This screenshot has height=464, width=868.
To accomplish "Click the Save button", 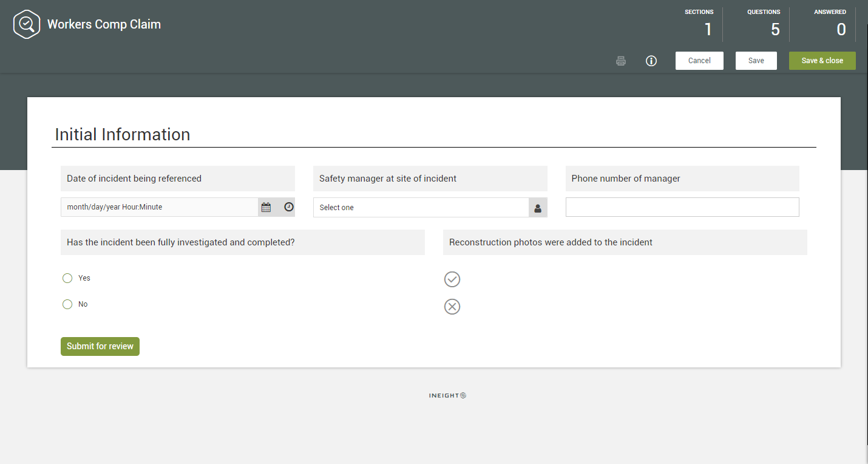I will (756, 61).
